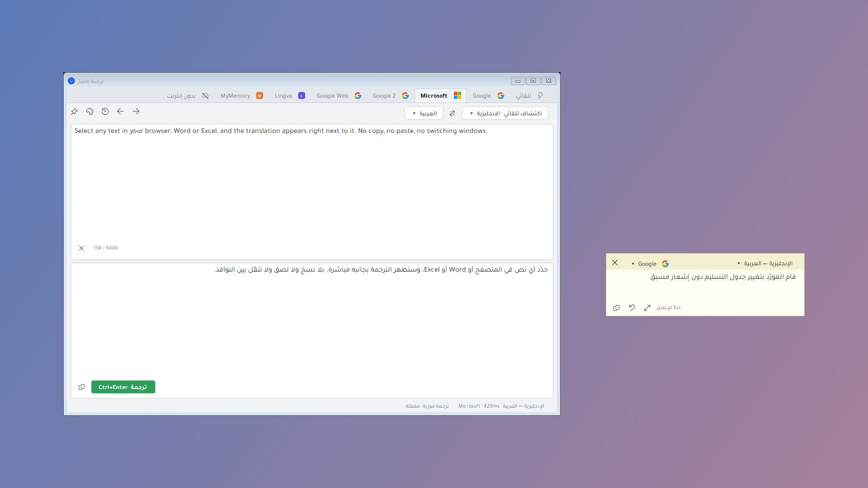
Task: Click the 134 / 5000 character counter
Action: [106, 248]
